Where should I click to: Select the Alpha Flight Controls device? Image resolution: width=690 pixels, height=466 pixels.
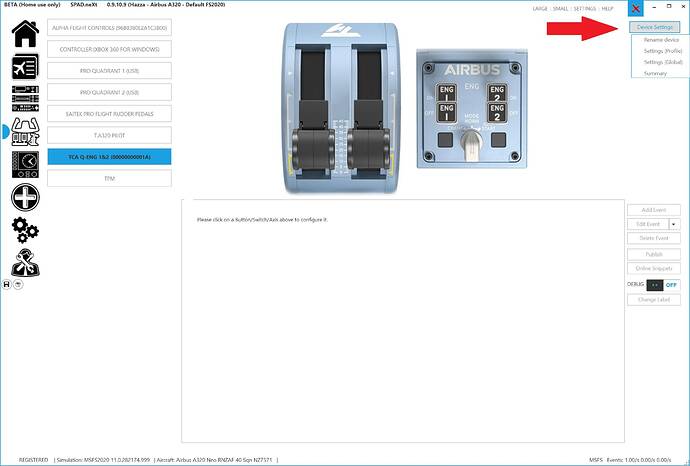tap(109, 28)
